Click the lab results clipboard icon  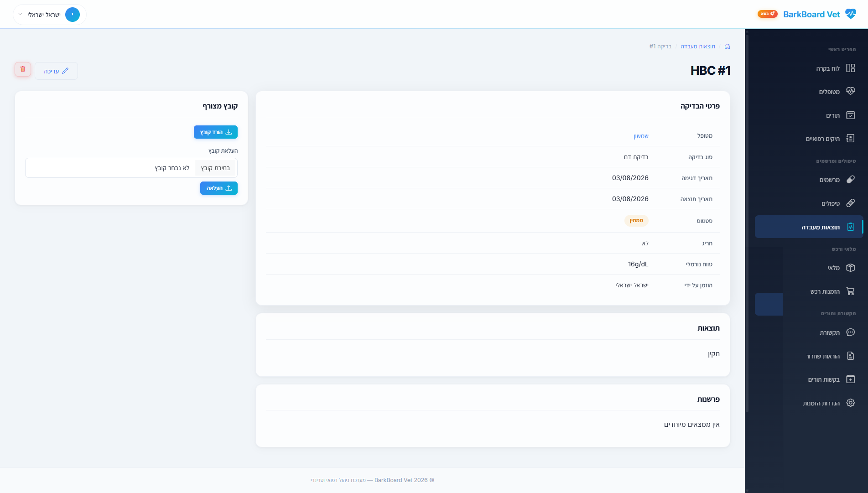[x=850, y=227]
